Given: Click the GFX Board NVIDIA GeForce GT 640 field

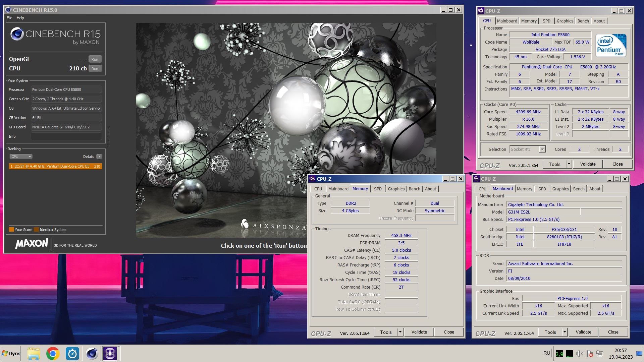Looking at the screenshot, I should 66,127.
